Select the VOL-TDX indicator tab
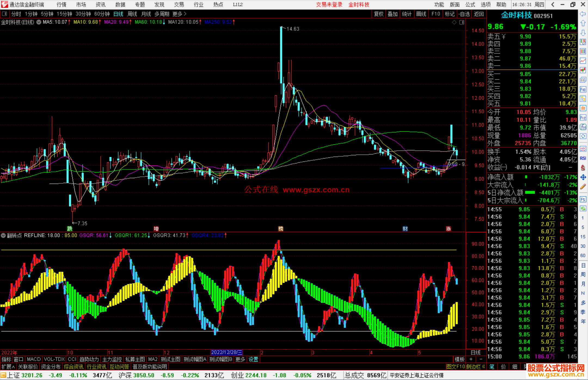The image size is (588, 380). tap(54, 359)
